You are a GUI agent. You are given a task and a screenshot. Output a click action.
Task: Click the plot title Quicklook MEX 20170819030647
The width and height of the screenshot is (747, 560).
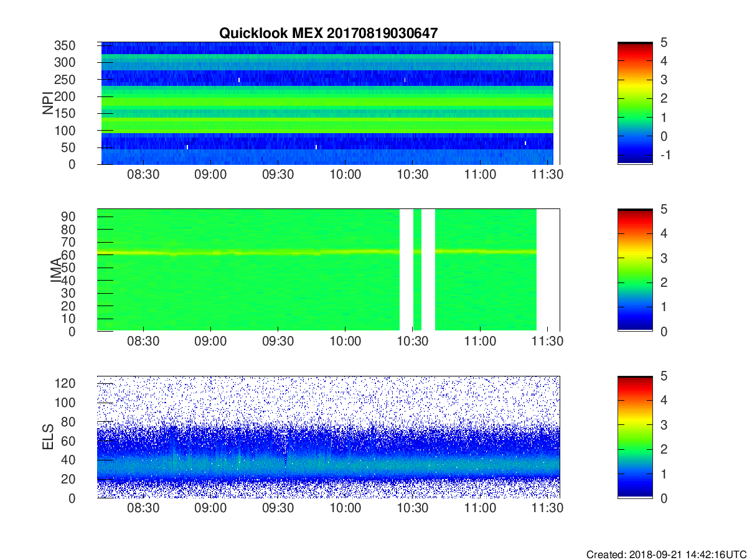[x=328, y=33]
